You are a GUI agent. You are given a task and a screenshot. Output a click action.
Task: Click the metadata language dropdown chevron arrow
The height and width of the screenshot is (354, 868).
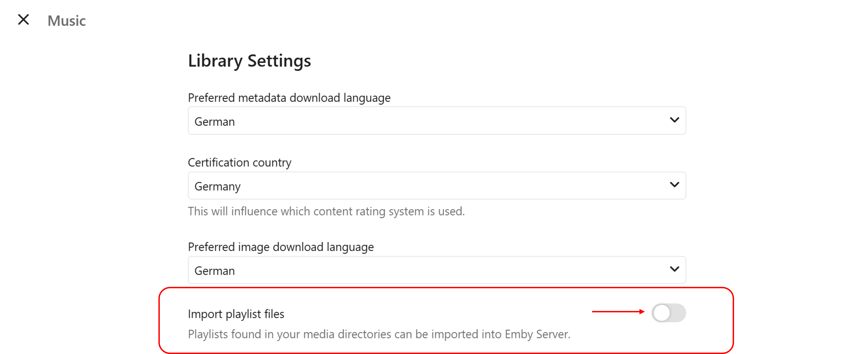click(674, 120)
